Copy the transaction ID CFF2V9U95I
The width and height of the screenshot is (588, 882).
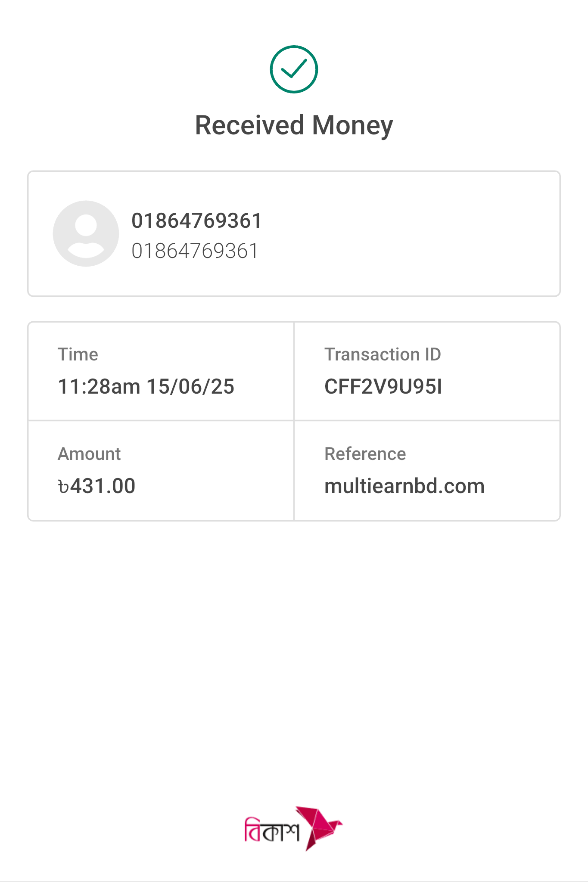tap(383, 386)
